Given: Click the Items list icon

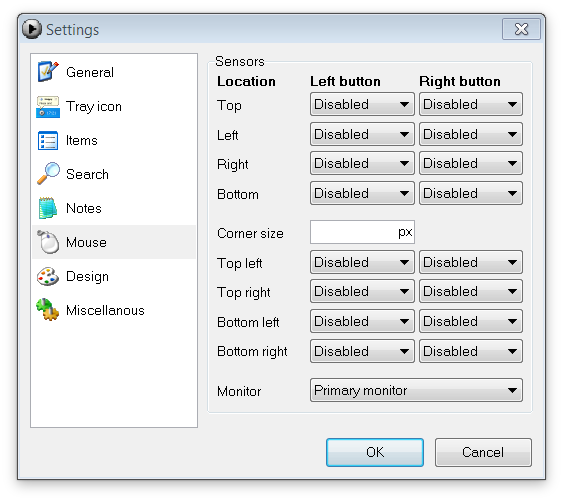Looking at the screenshot, I should [48, 140].
